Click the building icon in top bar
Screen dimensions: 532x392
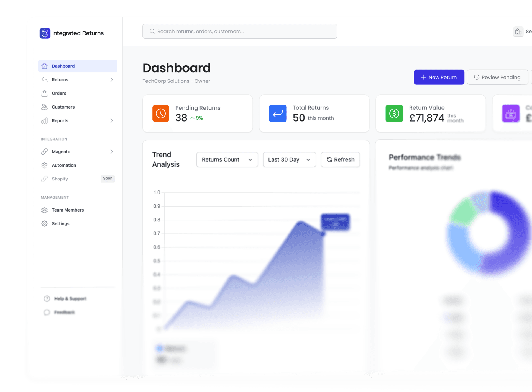pyautogui.click(x=518, y=32)
